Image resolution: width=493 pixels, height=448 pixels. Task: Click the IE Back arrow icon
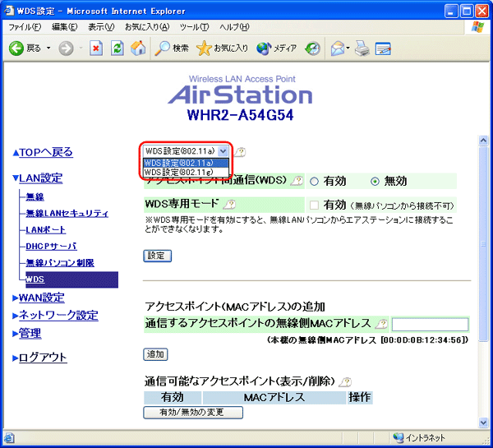16,48
